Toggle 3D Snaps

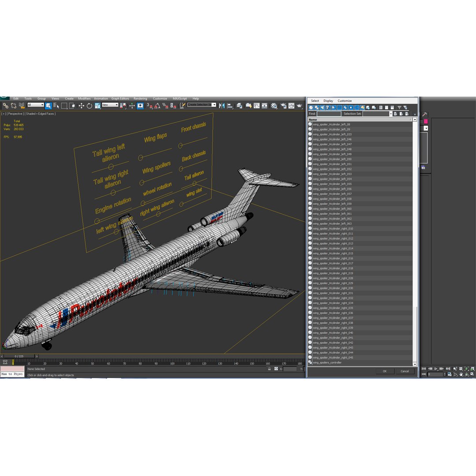click(150, 105)
